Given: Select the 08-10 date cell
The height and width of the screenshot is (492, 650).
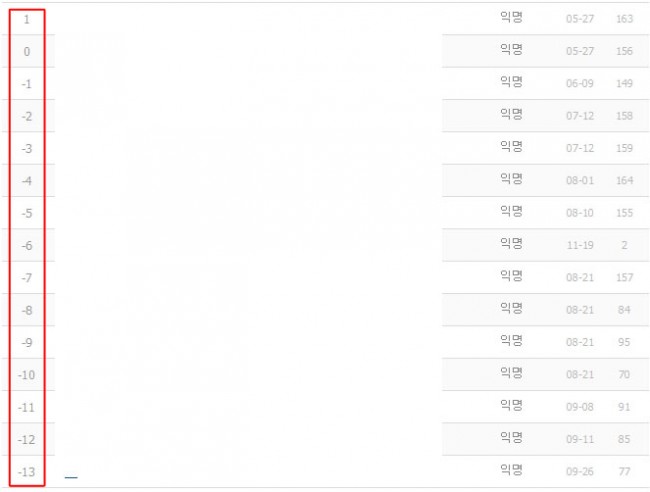Looking at the screenshot, I should click(x=579, y=213).
